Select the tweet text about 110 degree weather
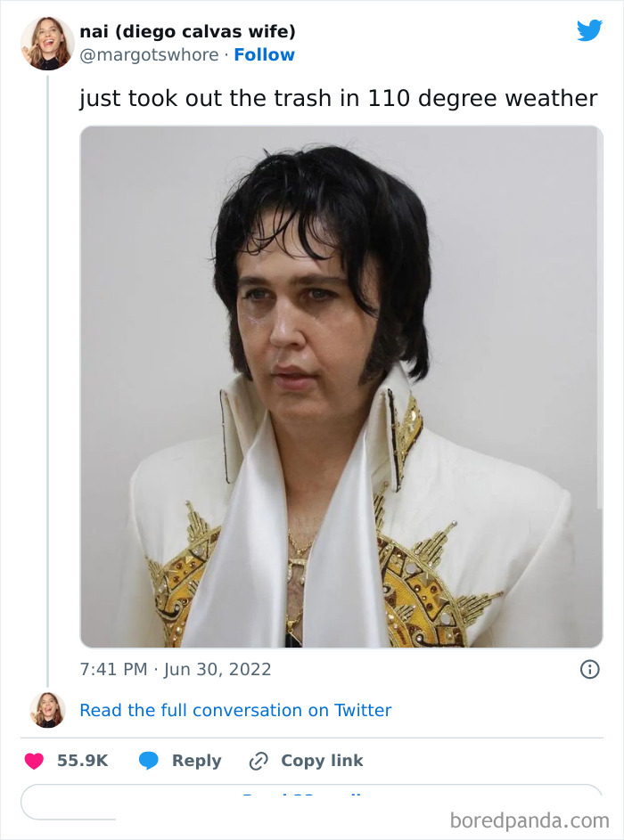The image size is (624, 840). [339, 98]
